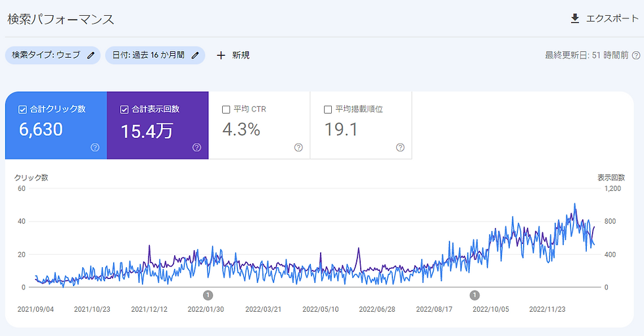Click the 2021/12/12 date label
Viewport: 644px width, 336px height.
(x=149, y=309)
